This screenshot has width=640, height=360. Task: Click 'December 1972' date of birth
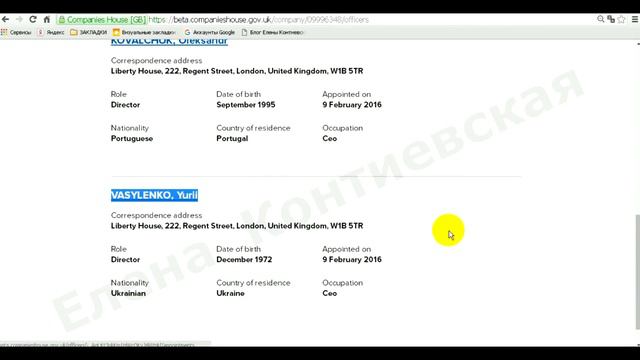click(x=244, y=260)
